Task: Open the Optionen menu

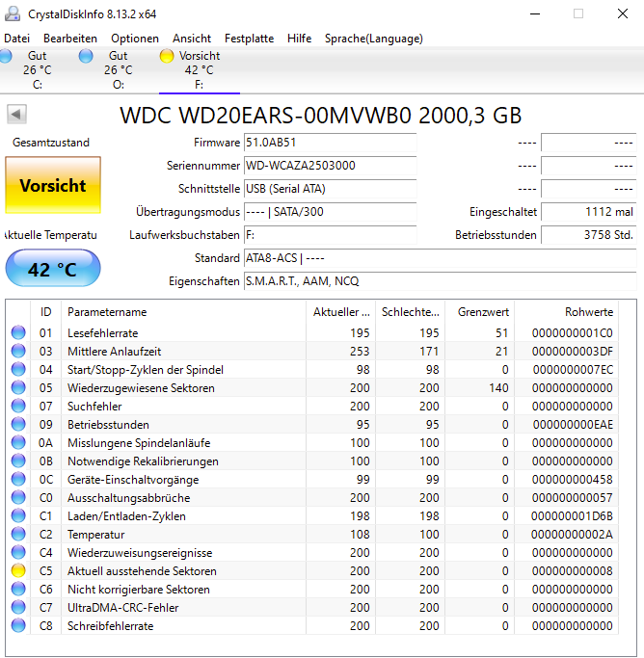Action: [x=135, y=39]
